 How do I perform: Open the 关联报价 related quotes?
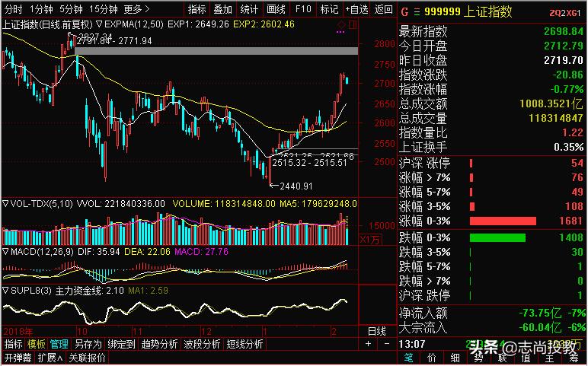[x=88, y=358]
